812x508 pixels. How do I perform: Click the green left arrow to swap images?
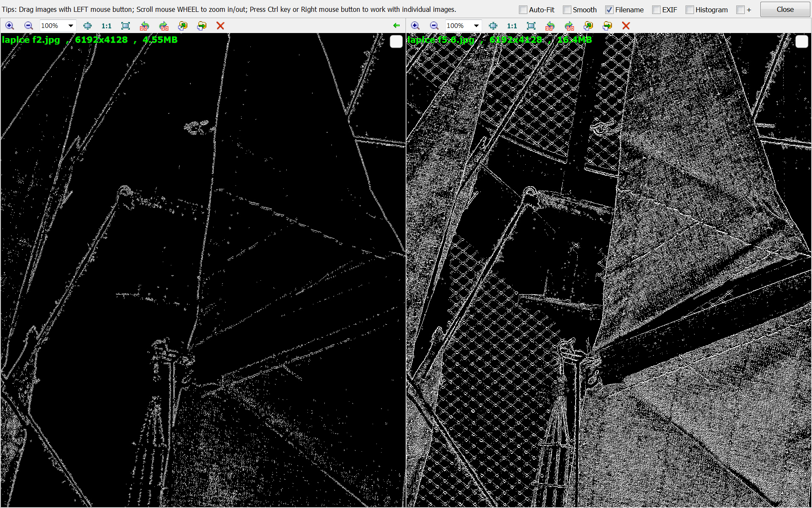coord(396,26)
